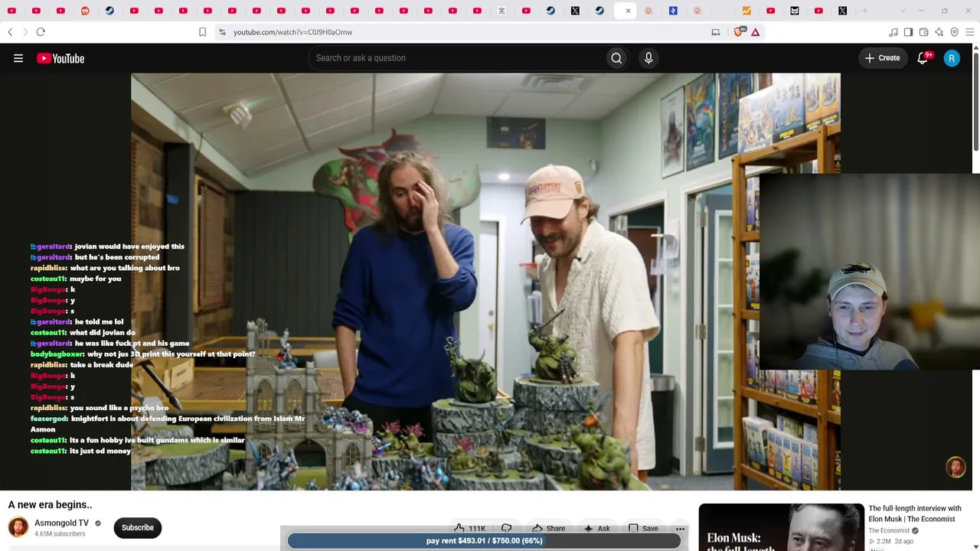The image size is (980, 551).
Task: Click the Ask button below the video
Action: click(597, 528)
